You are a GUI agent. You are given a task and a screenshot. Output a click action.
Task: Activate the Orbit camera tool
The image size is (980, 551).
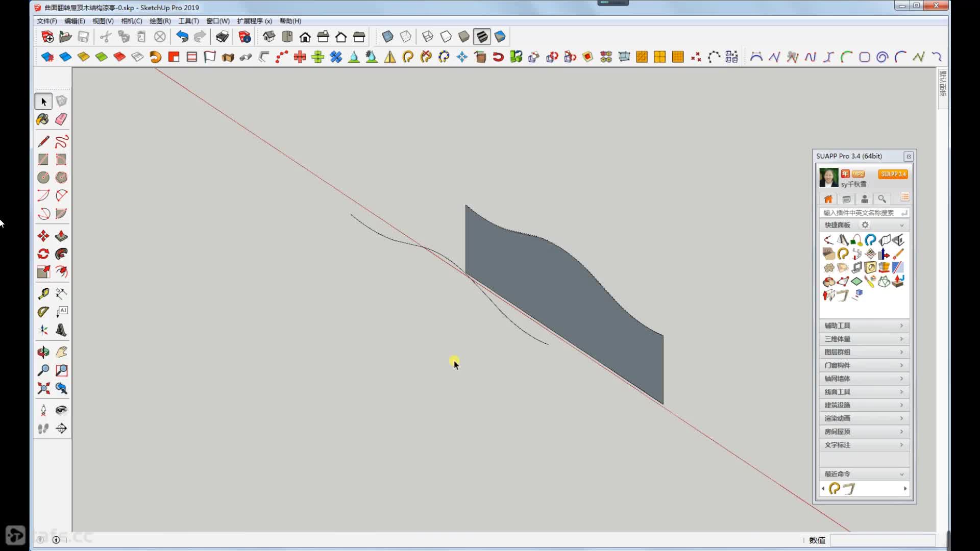click(43, 352)
